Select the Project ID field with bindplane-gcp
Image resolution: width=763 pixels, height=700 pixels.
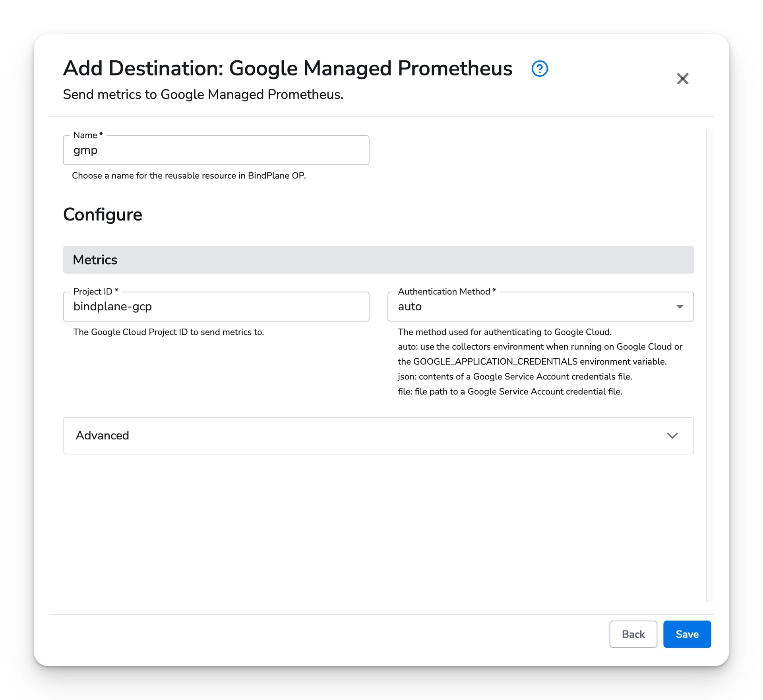click(x=216, y=306)
